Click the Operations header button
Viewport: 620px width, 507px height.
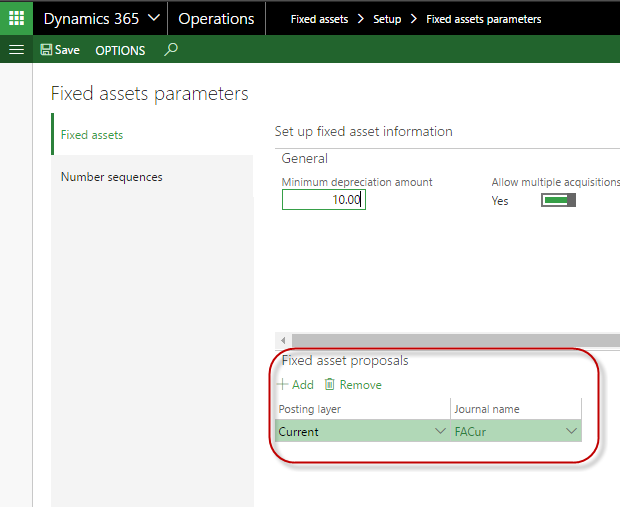point(216,19)
